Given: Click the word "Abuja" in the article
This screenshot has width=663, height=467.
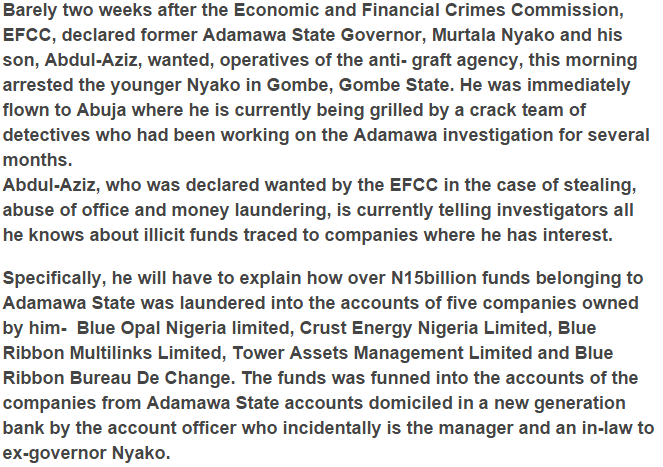Looking at the screenshot, I should coord(101,110).
